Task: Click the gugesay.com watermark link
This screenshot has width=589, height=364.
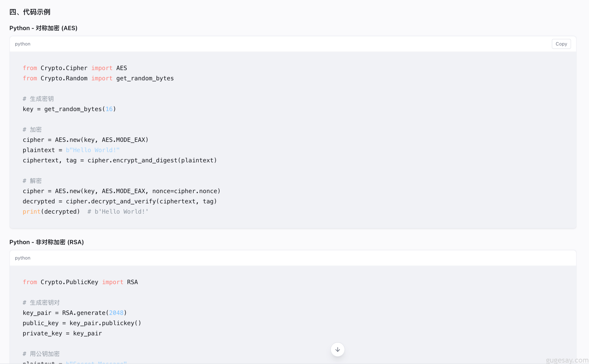Action: (567, 360)
